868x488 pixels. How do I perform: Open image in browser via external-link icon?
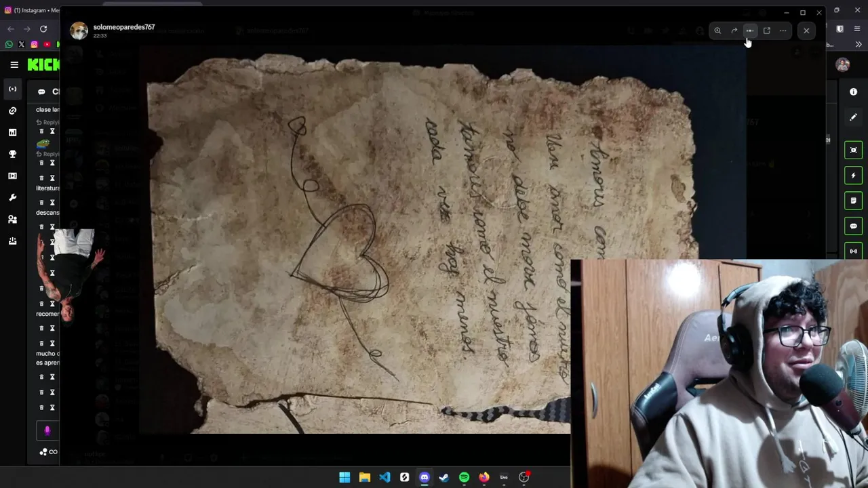coord(767,30)
